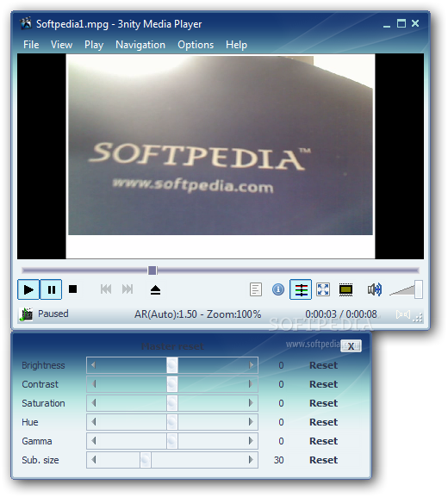Click the Saturation slider thumb
This screenshot has height=497, width=448.
coord(172,403)
